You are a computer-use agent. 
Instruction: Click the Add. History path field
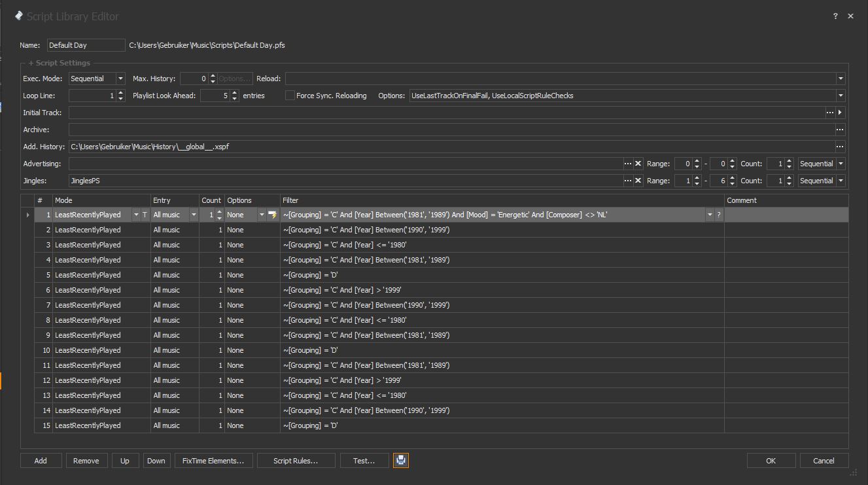451,147
